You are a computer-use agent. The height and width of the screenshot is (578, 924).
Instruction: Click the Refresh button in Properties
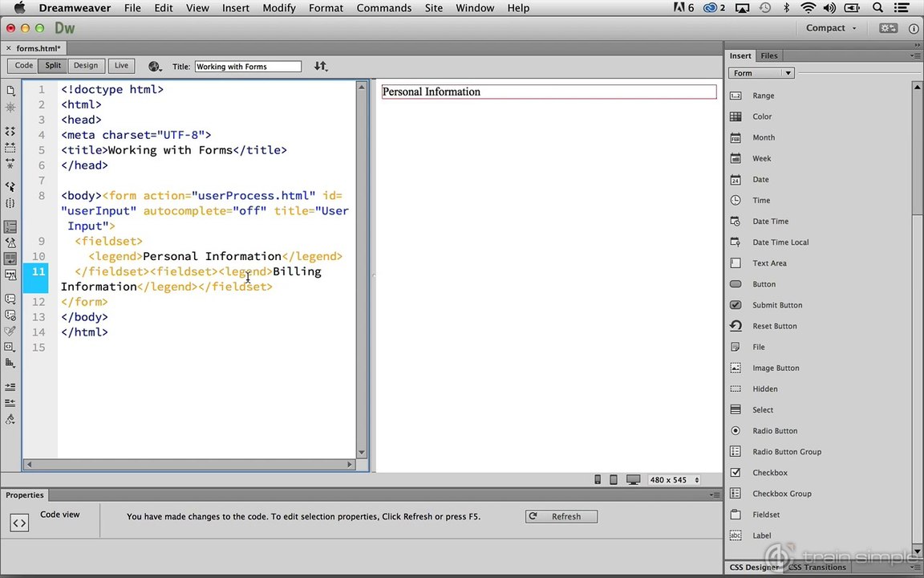[x=561, y=517]
